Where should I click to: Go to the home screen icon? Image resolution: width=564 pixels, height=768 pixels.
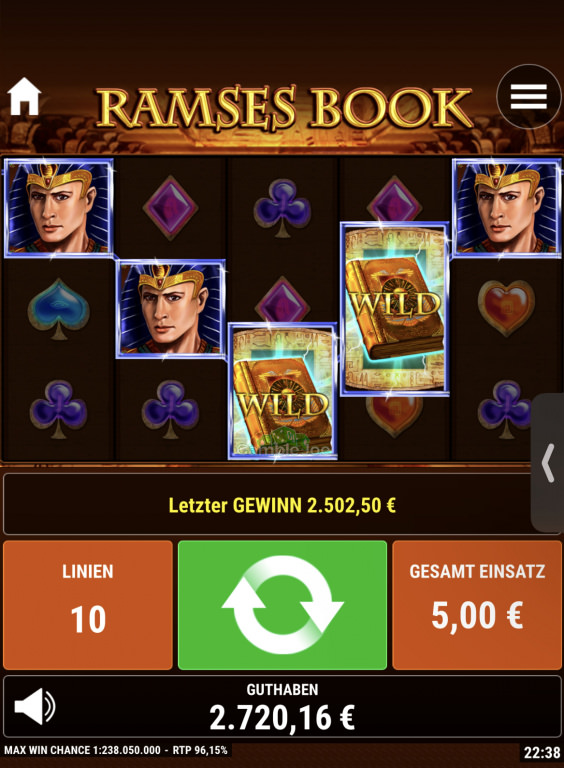click(24, 96)
